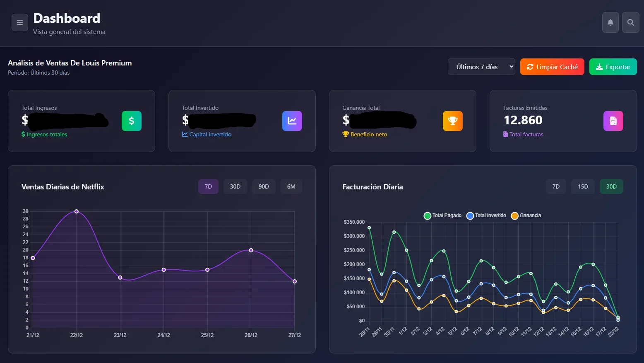Image resolution: width=644 pixels, height=363 pixels.
Task: Switch Netflix sales chart to 90D
Action: click(x=264, y=186)
